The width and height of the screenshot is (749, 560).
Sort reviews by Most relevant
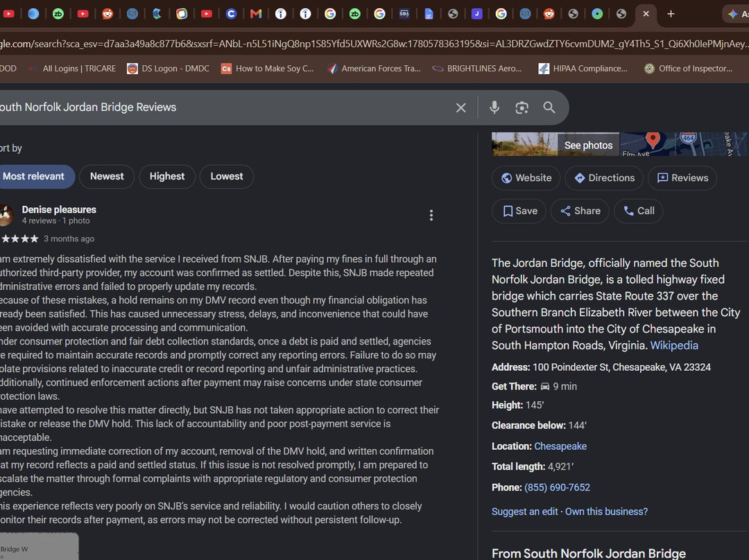coord(33,176)
